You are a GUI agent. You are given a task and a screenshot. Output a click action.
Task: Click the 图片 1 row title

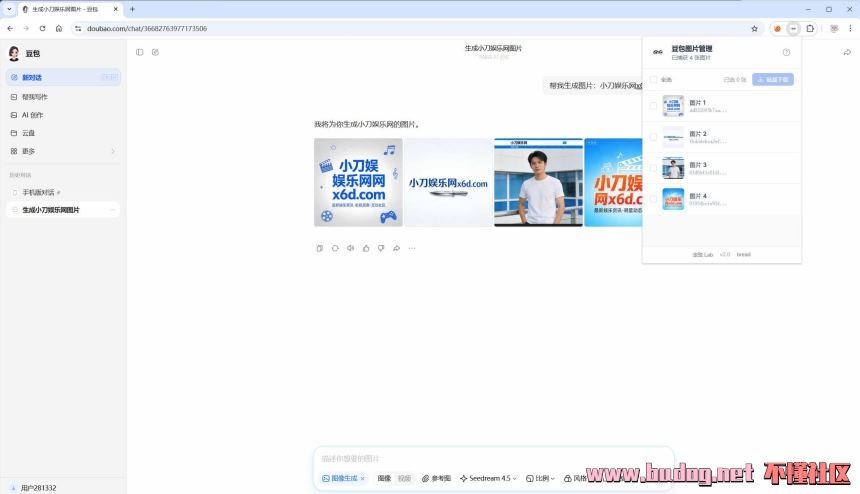(698, 103)
